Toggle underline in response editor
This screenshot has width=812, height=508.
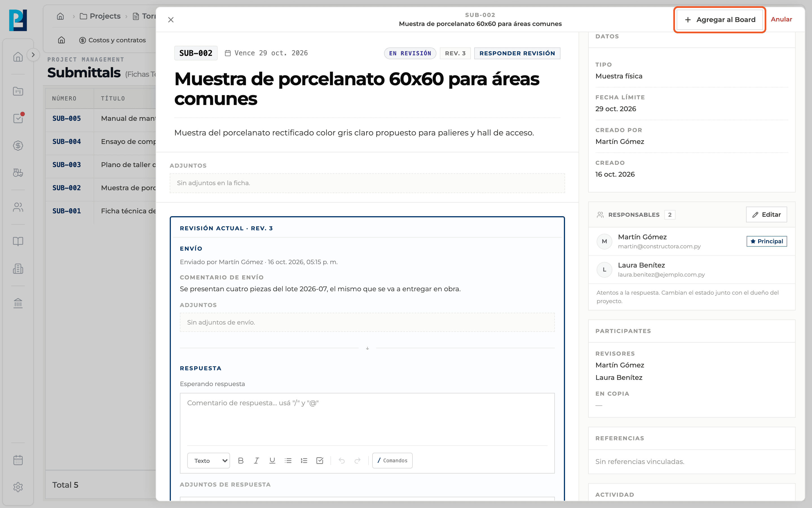[272, 460]
